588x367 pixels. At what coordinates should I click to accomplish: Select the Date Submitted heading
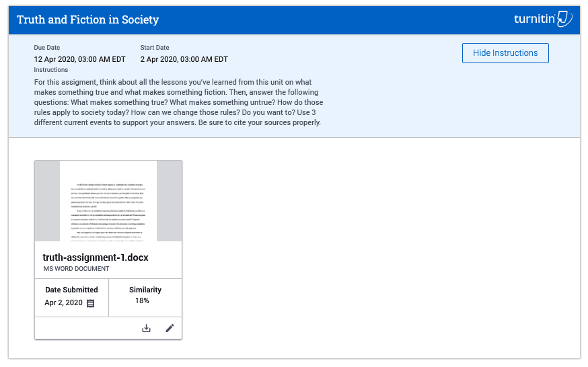71,290
